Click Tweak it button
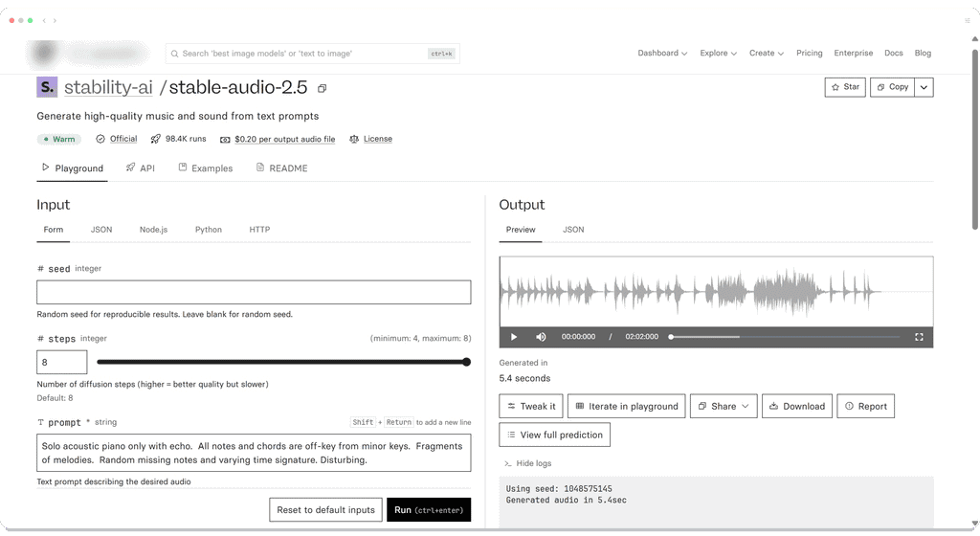This screenshot has height=536, width=980. coord(531,406)
